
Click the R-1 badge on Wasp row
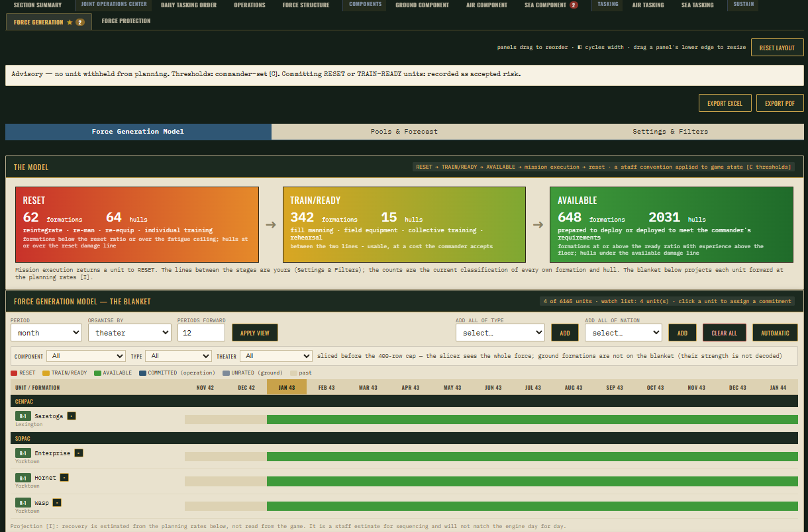click(x=23, y=503)
